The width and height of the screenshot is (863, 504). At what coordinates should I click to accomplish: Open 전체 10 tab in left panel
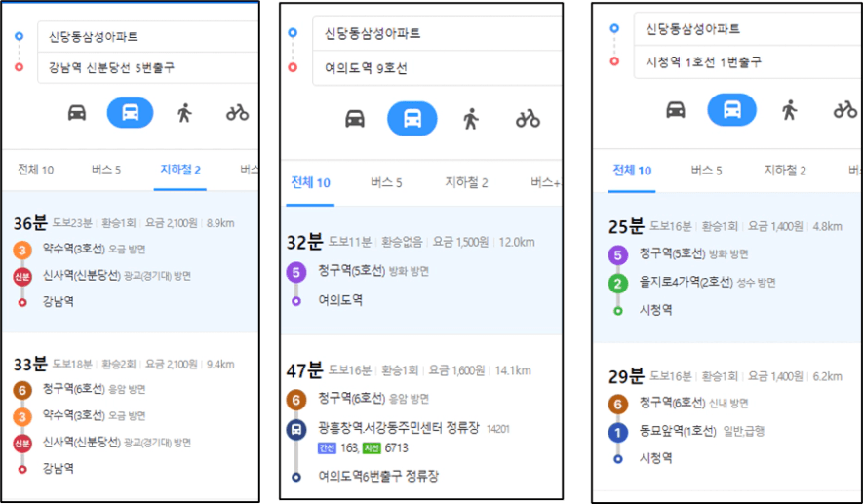pos(36,170)
